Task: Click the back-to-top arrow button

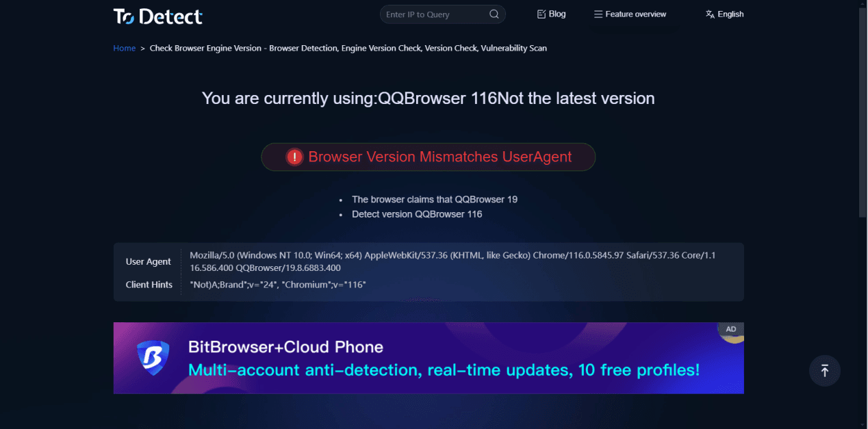Action: 825,370
